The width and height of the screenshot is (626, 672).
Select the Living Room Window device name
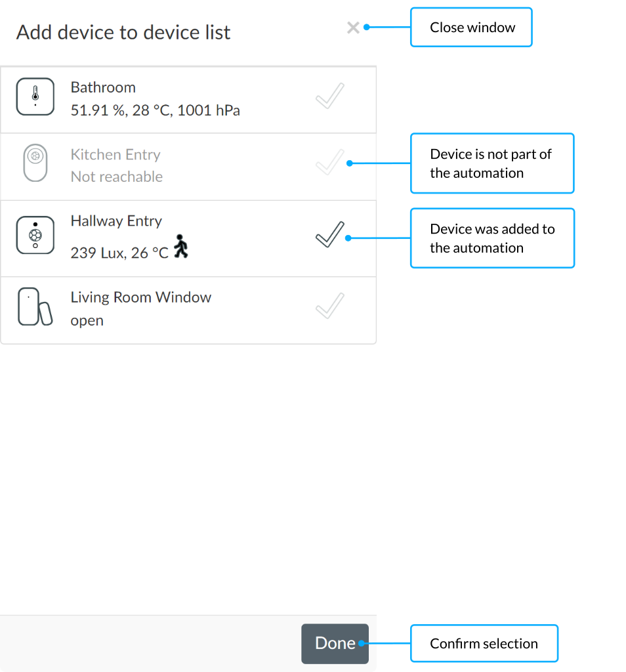[141, 297]
